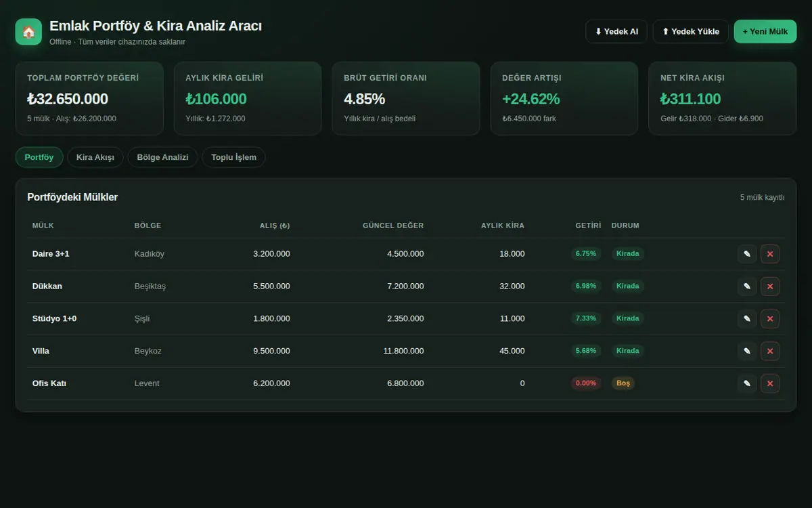Click the 6.200.000 purchase price cell
Image resolution: width=812 pixels, height=508 pixels.
pyautogui.click(x=271, y=383)
